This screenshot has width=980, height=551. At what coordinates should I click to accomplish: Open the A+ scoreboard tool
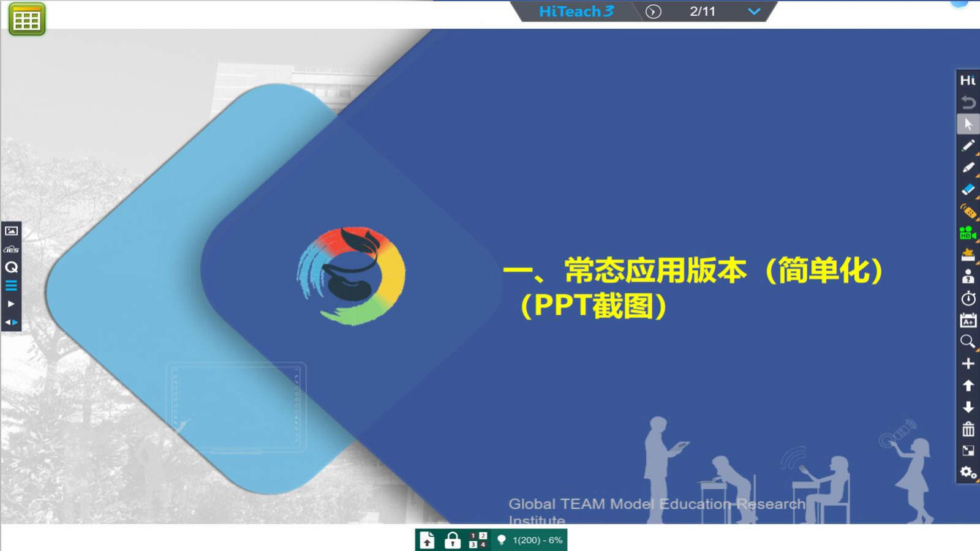968,320
